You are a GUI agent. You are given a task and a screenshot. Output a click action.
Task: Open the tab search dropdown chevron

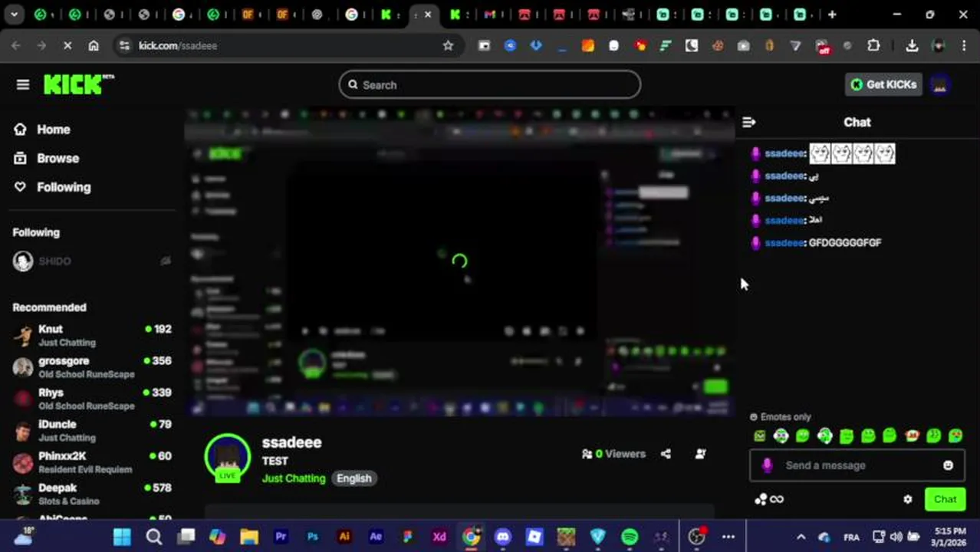(14, 15)
